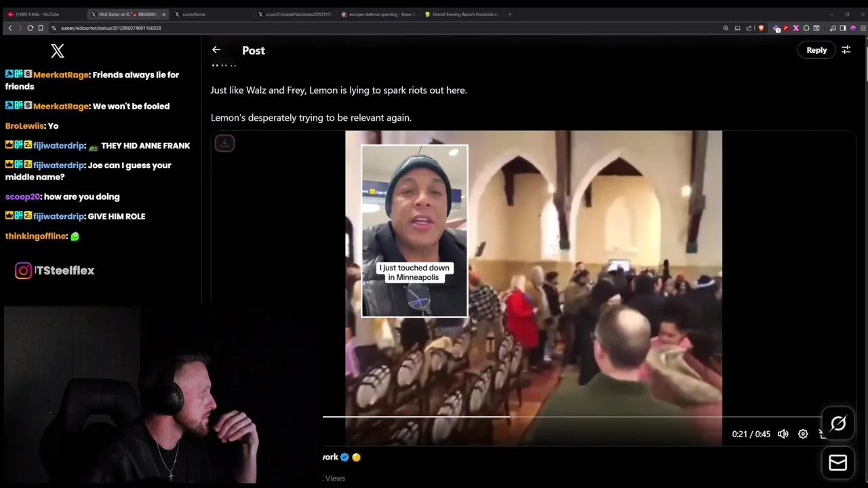Switch to europen defense spending tab
868x488 pixels.
379,14
